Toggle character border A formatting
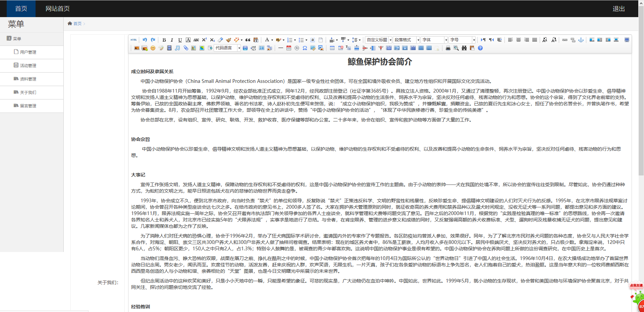The width and height of the screenshot is (644, 312). (188, 40)
